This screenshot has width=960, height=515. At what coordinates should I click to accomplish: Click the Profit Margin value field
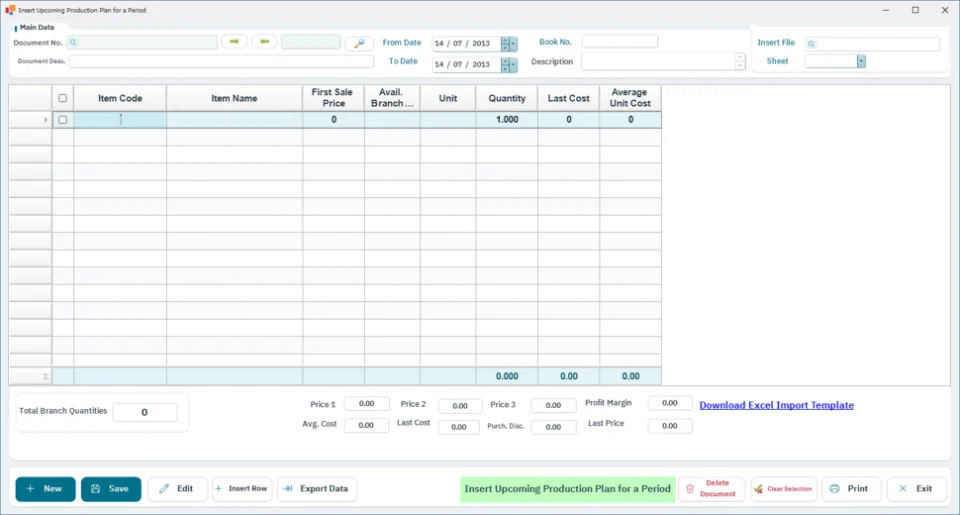(x=670, y=403)
